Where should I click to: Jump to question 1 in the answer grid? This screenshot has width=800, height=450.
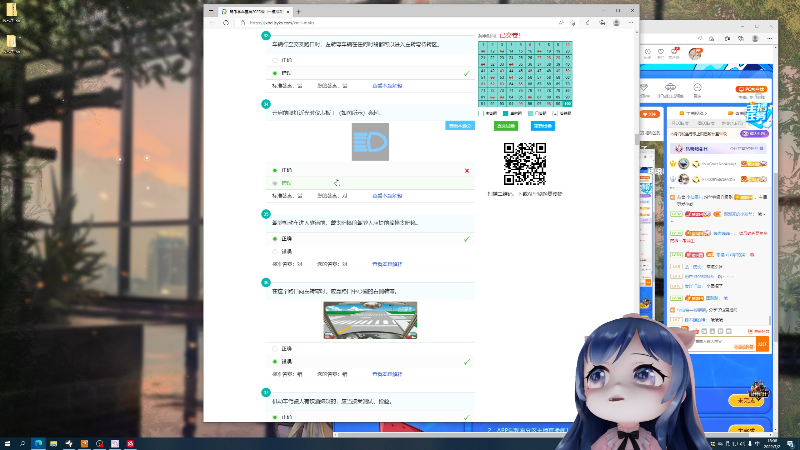(483, 45)
